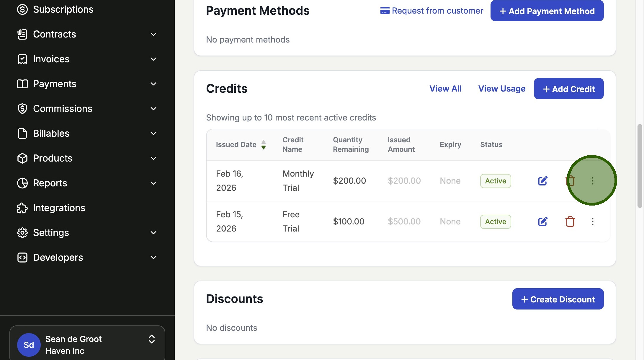Image resolution: width=644 pixels, height=360 pixels.
Task: Click View Usage link in Credits
Action: coord(502,89)
